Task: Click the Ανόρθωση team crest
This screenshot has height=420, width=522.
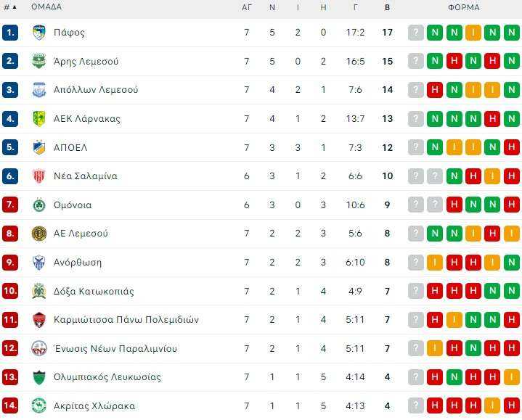Action: click(39, 263)
